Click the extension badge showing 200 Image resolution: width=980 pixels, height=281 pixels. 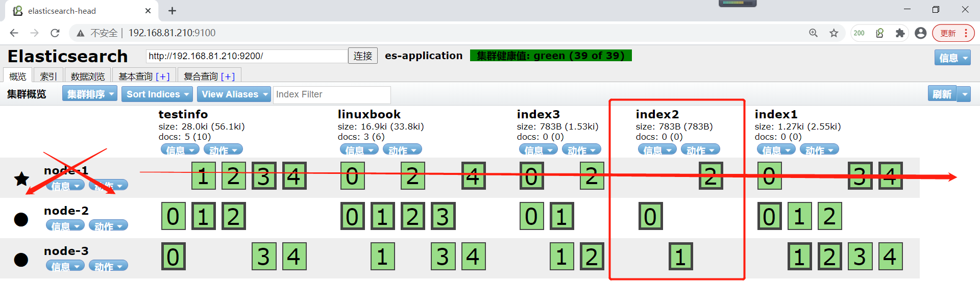[x=860, y=33]
